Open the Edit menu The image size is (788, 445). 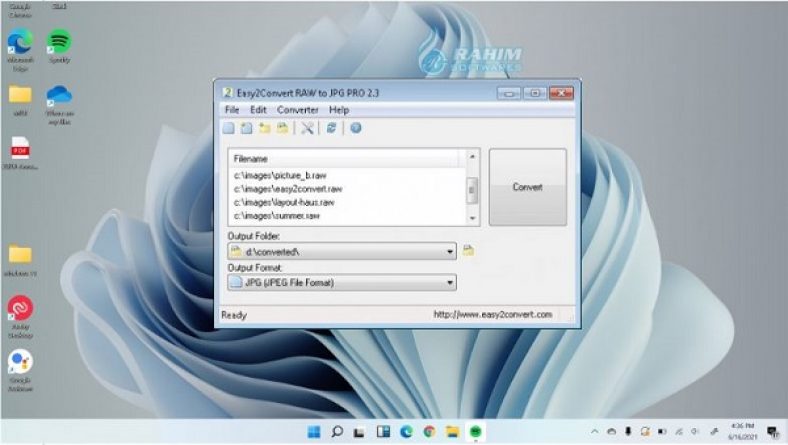[258, 110]
